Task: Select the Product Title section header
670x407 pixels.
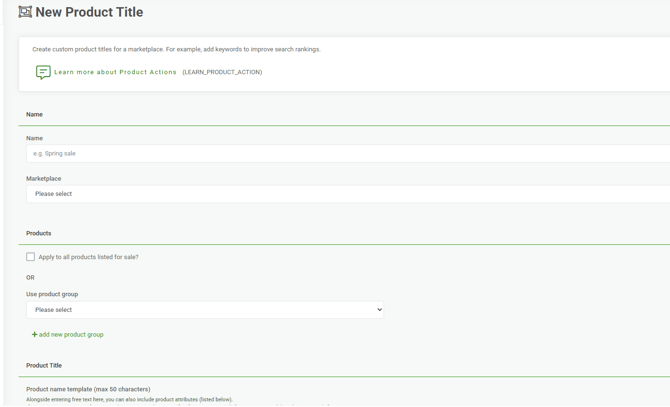Action: tap(44, 366)
